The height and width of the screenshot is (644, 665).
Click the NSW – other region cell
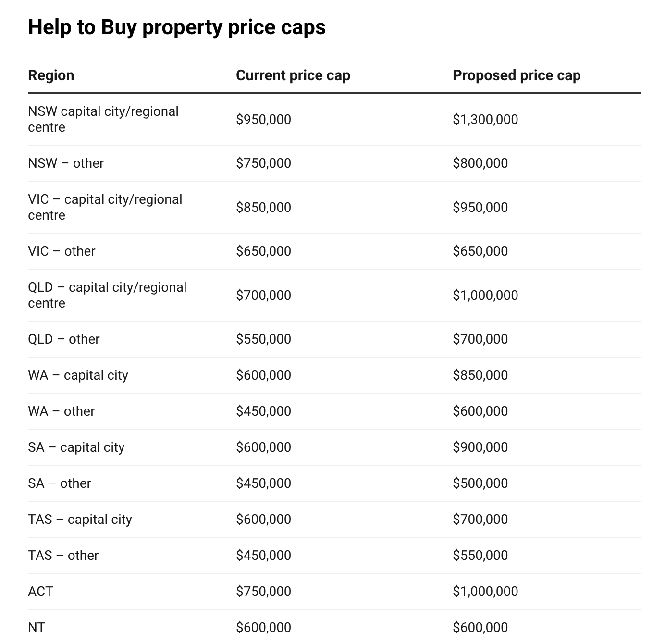tap(66, 163)
